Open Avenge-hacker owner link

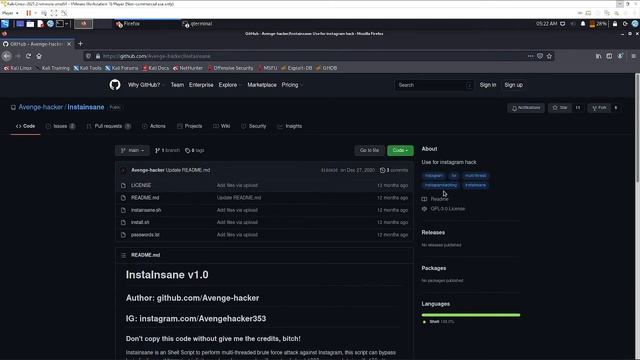click(40, 107)
